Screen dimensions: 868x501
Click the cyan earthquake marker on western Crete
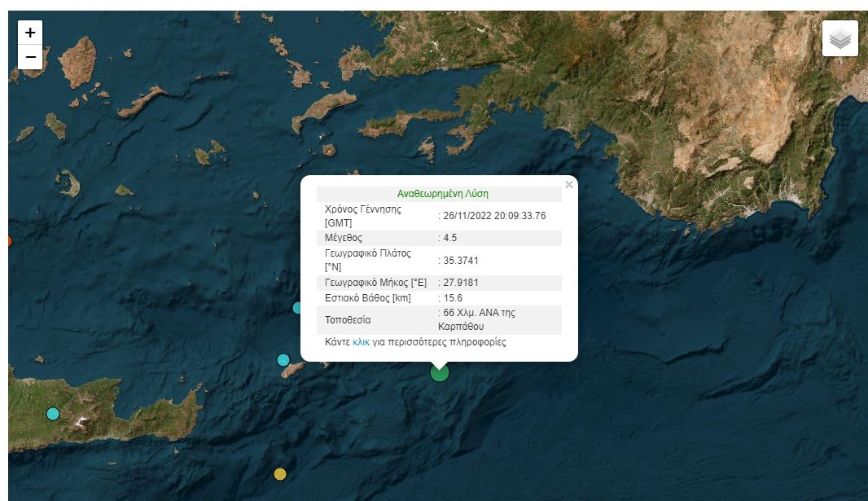pos(52,415)
